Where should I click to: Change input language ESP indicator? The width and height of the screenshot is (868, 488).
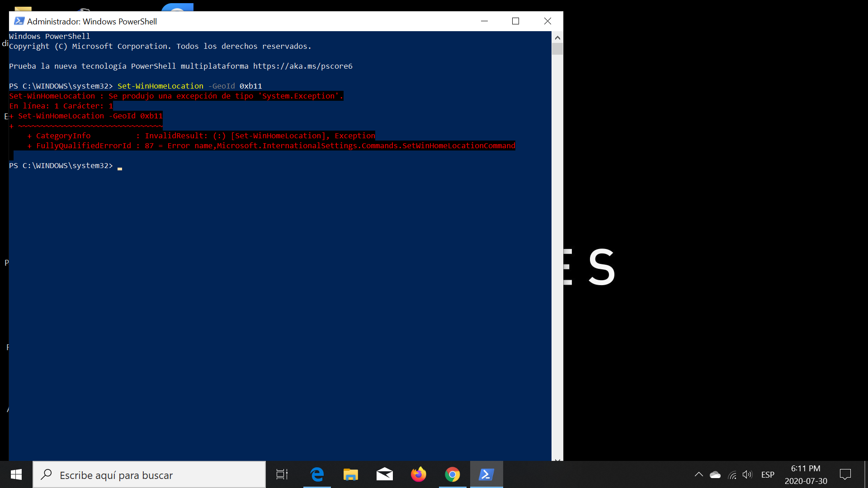pyautogui.click(x=768, y=474)
